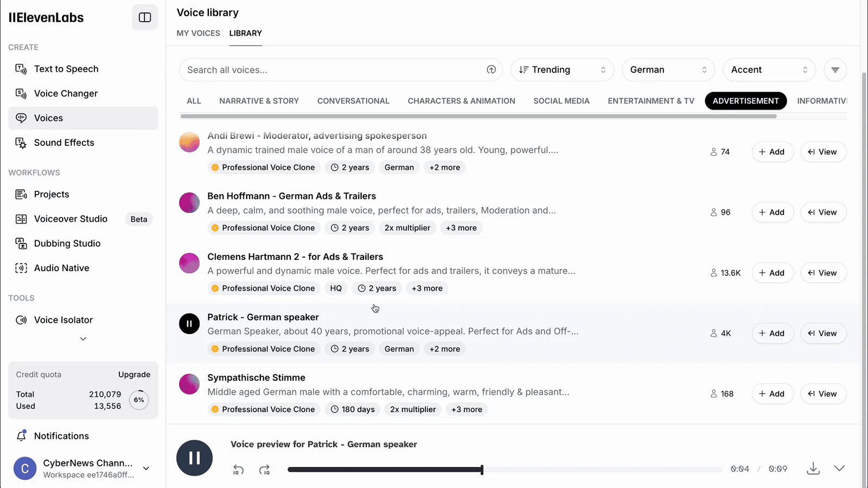Click 'HQ' tag on Clemens Hartmann 2
Viewport: 868px width, 488px height.
click(x=336, y=288)
